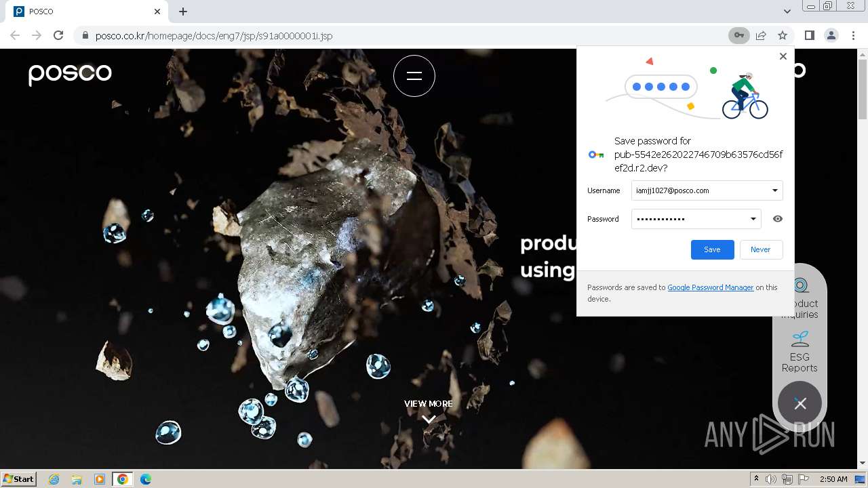Save the password
Viewport: 868px width, 488px height.
point(712,249)
